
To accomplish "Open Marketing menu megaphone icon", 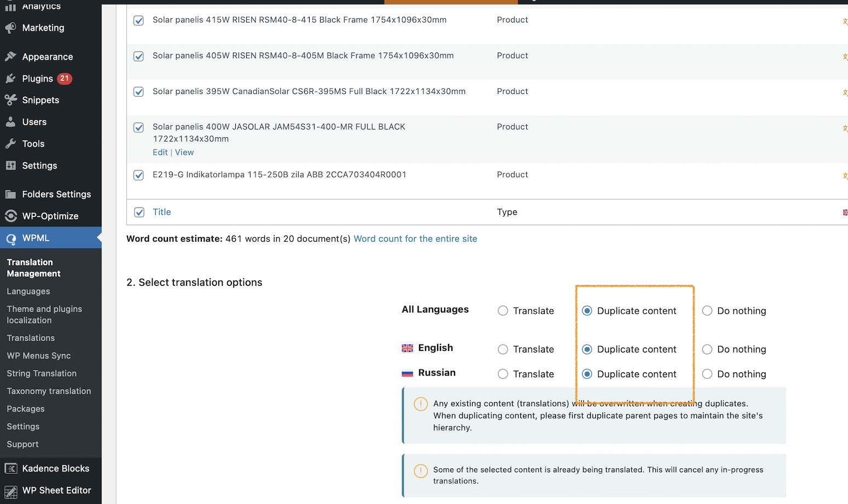I will [10, 28].
